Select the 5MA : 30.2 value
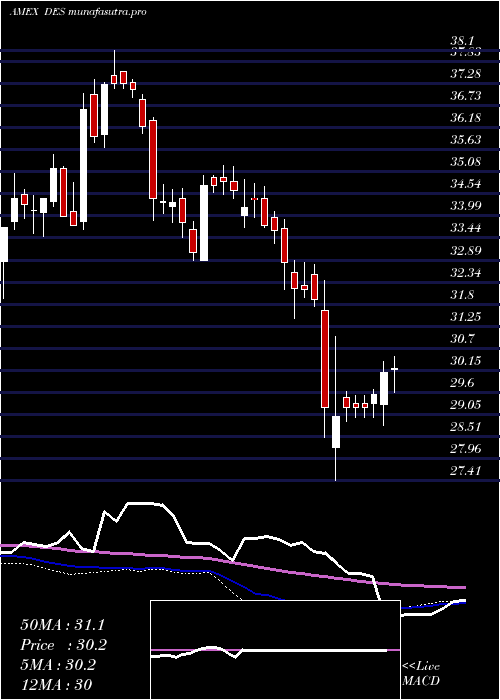 tap(58, 665)
